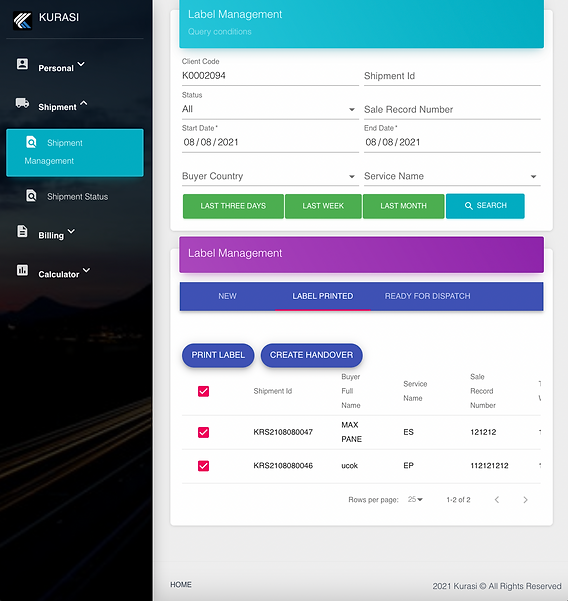The height and width of the screenshot is (601, 568).
Task: Open Shipment Management in sidebar
Action: click(75, 153)
